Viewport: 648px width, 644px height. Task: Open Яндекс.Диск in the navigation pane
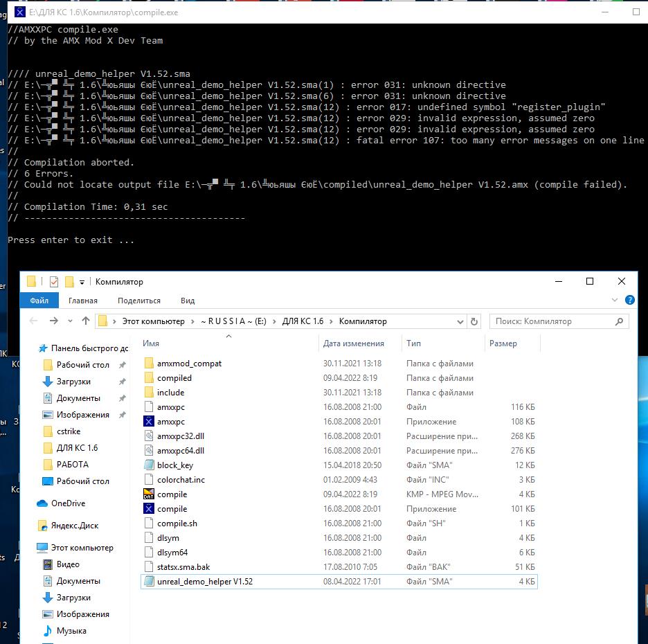pyautogui.click(x=68, y=526)
